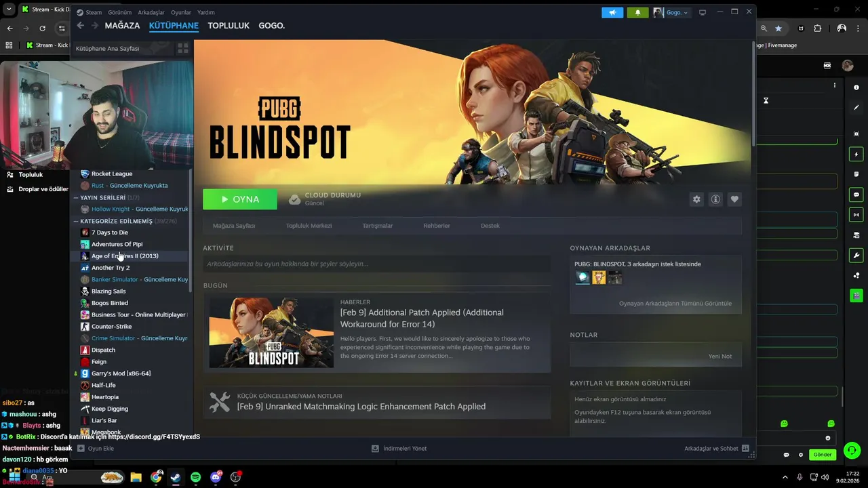
Task: Click the Blazing Sails game icon
Action: pyautogui.click(x=85, y=291)
